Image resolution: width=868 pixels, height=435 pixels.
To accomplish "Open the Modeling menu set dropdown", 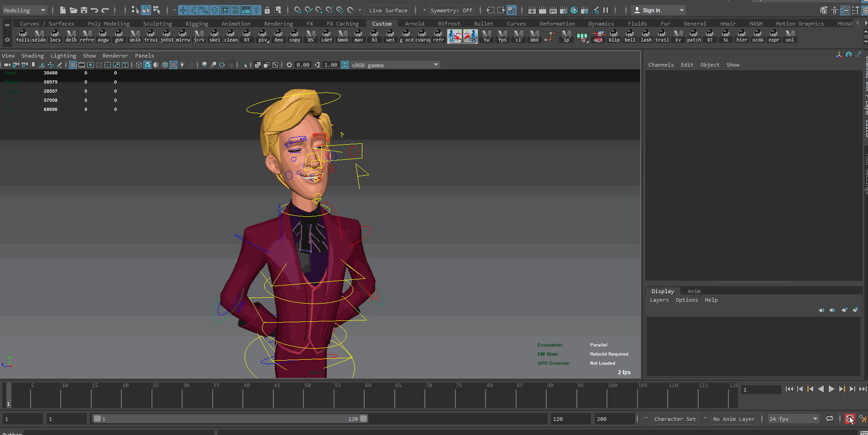I will tap(25, 10).
